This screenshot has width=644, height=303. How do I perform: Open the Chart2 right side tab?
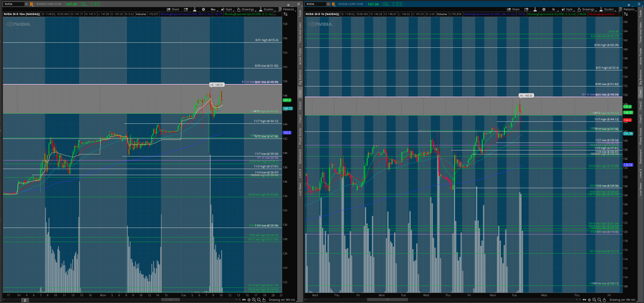pyautogui.click(x=640, y=105)
